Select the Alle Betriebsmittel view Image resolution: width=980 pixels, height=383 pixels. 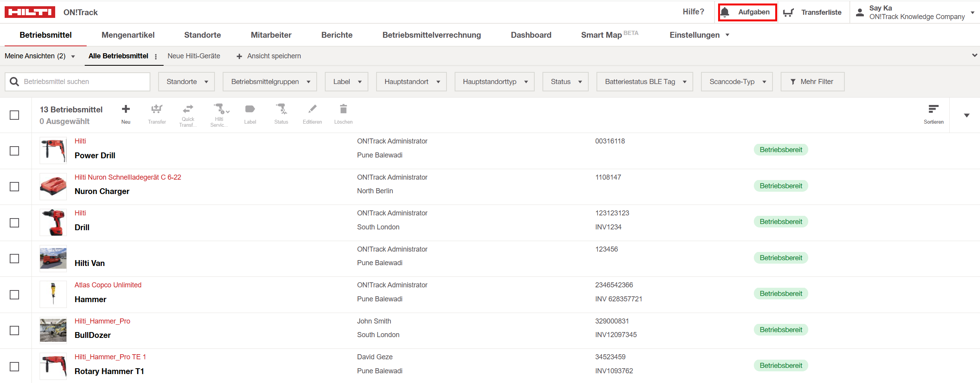pos(118,56)
